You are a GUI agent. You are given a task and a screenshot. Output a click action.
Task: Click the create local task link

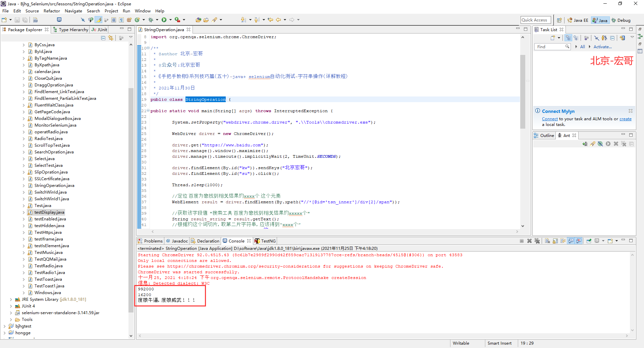tap(625, 119)
